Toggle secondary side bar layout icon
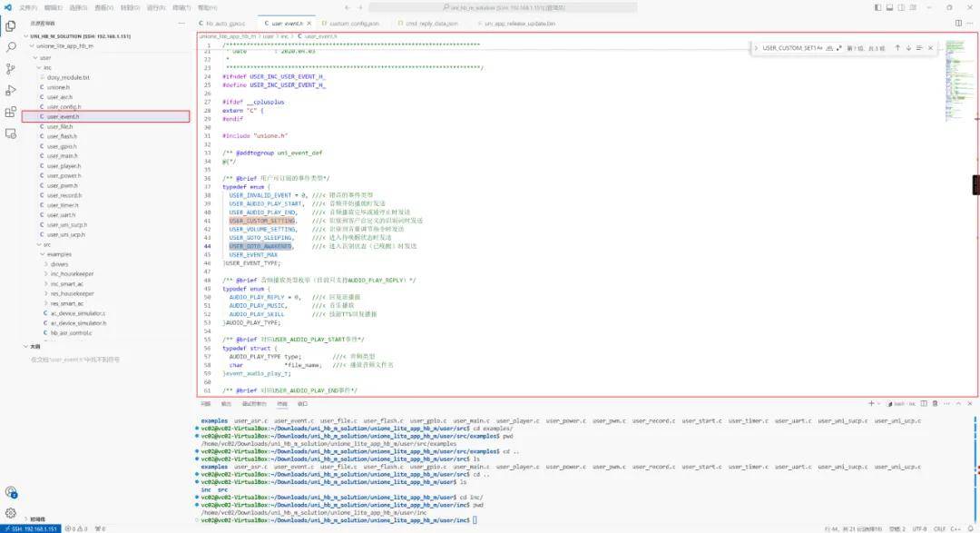 click(901, 7)
